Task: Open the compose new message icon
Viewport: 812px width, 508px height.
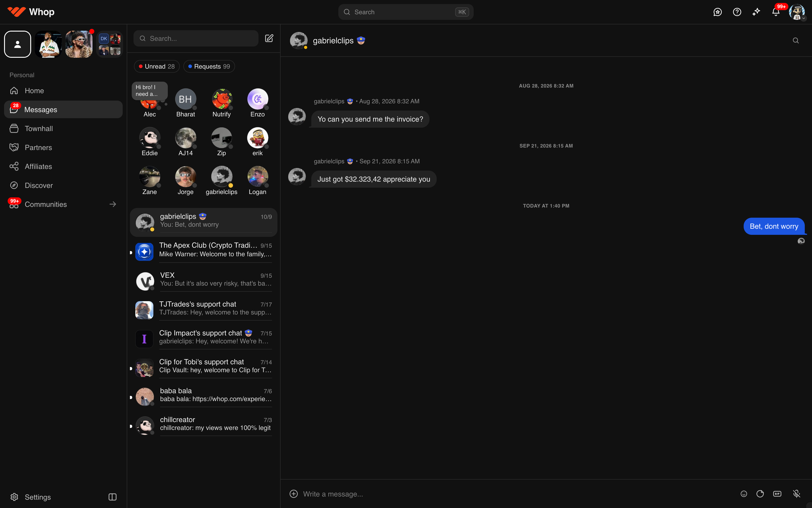Action: pyautogui.click(x=269, y=38)
